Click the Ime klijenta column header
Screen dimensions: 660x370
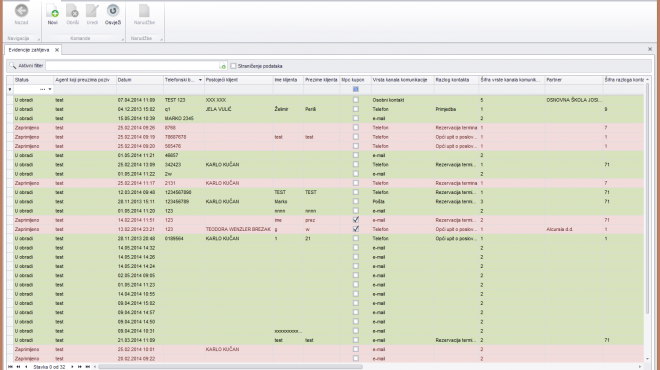[x=288, y=80]
